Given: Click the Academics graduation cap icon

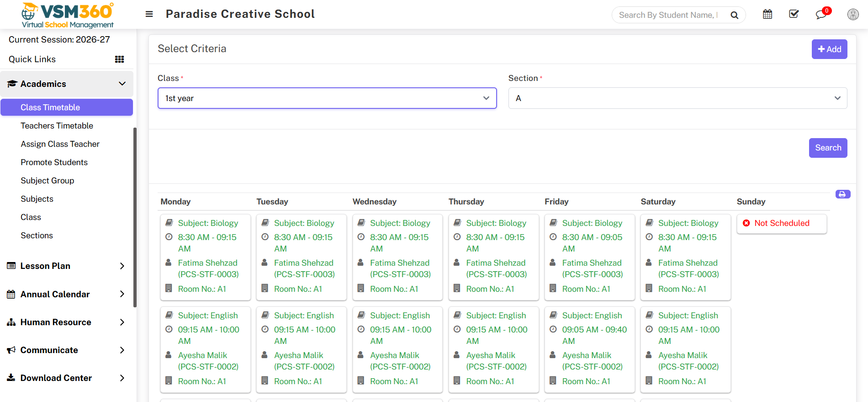Looking at the screenshot, I should (12, 84).
